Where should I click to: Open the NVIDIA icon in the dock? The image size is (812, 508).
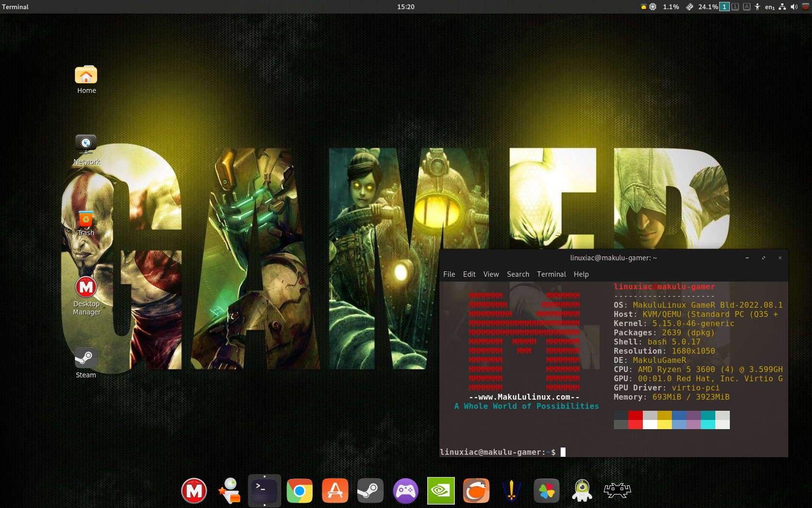(441, 491)
